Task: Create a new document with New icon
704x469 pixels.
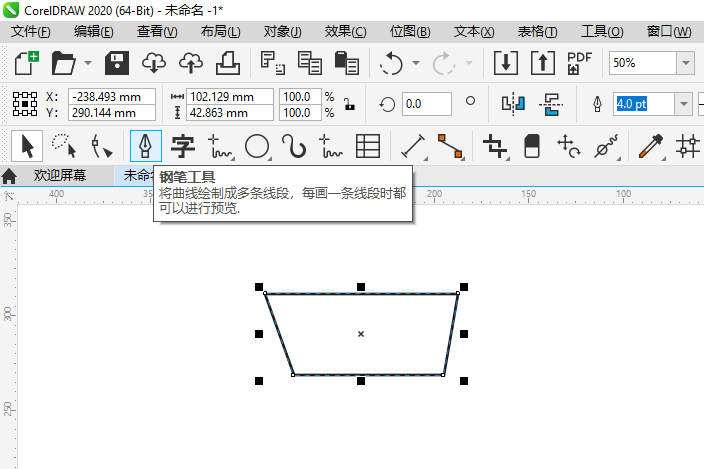Action: point(26,63)
